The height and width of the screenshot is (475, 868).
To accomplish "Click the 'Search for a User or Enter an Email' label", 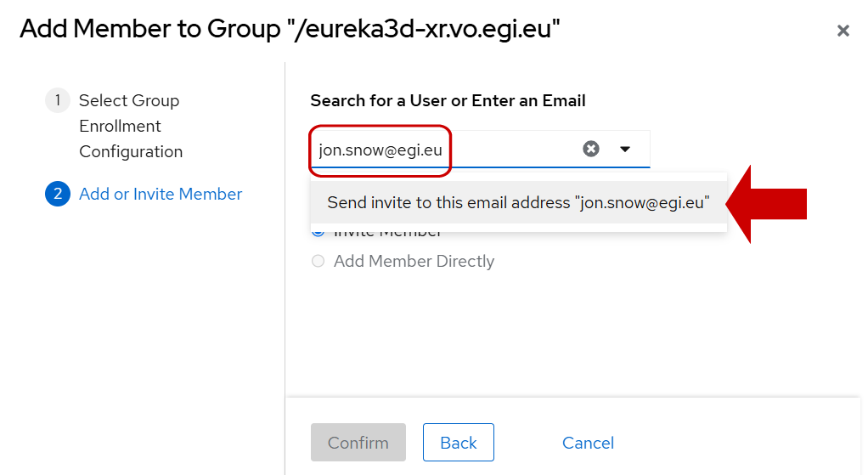I will tap(448, 101).
